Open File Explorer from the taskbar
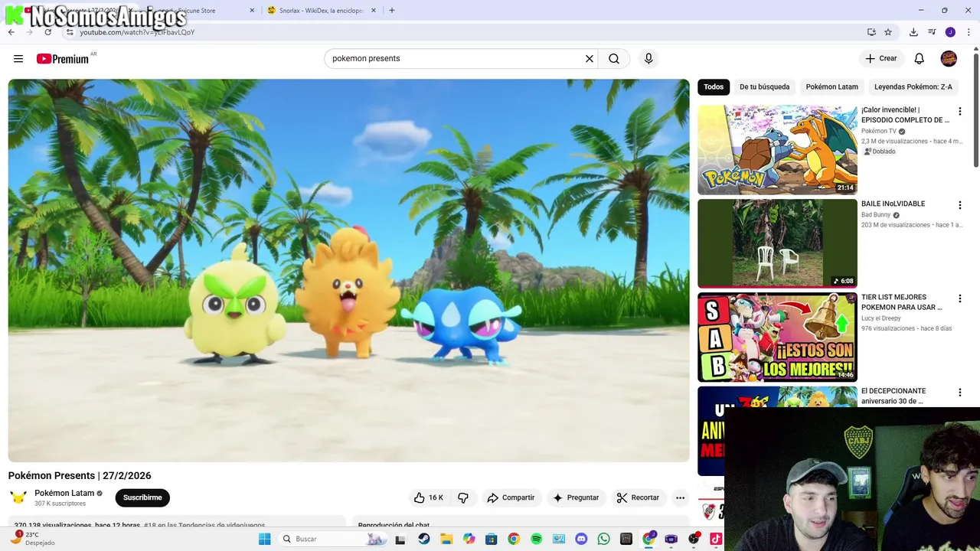Image resolution: width=980 pixels, height=551 pixels. pos(446,539)
